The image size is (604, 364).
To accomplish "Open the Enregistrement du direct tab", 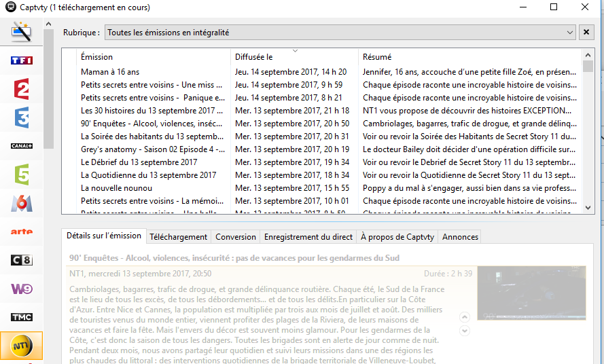I will tap(308, 237).
